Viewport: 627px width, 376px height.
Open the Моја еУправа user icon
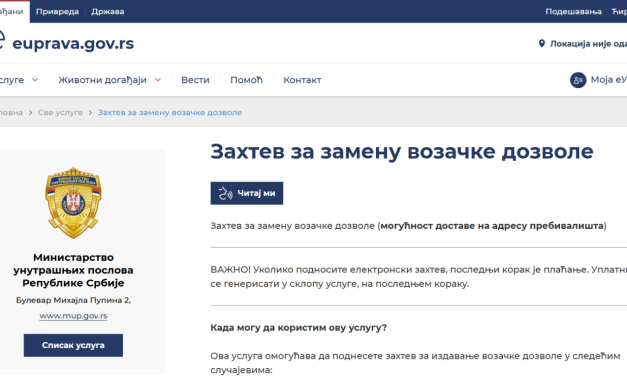point(578,80)
